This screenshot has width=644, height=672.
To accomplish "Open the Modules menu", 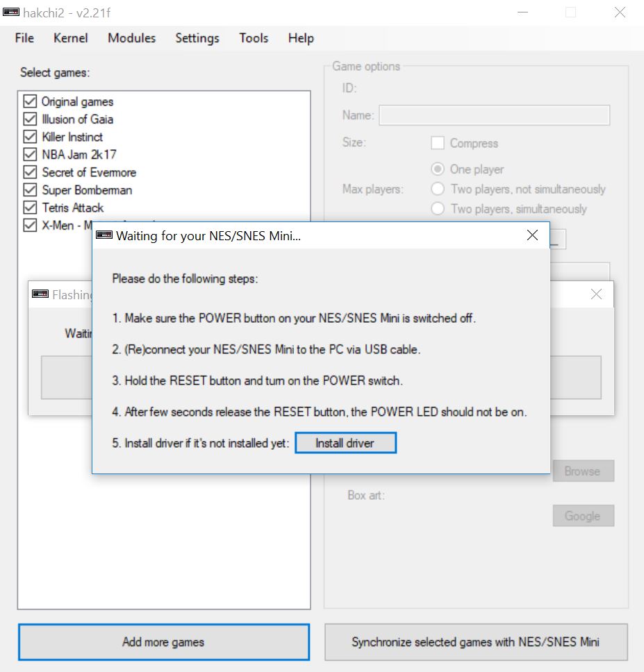I will click(131, 38).
